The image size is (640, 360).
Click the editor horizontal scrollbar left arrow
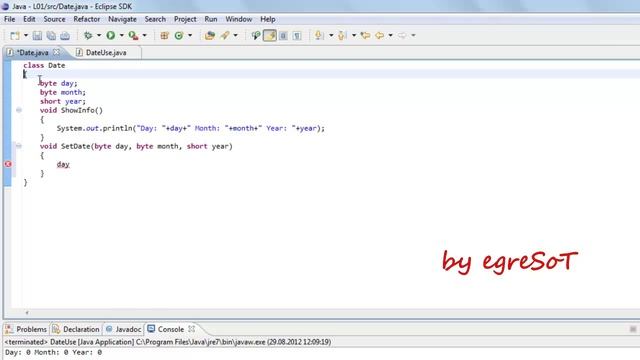[x=27, y=313]
